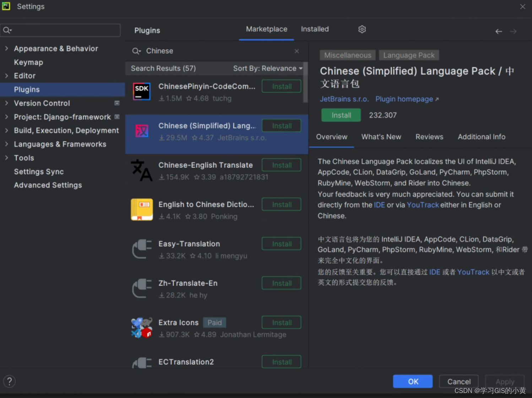
Task: Click the ChinesePinyin-CodeCompletion SDK icon
Action: 142,92
